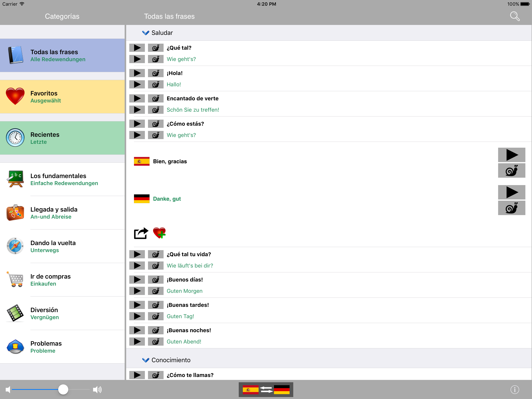Screen dimensions: 532x399
Task: Open the info icon in bottom bar
Action: (515, 389)
